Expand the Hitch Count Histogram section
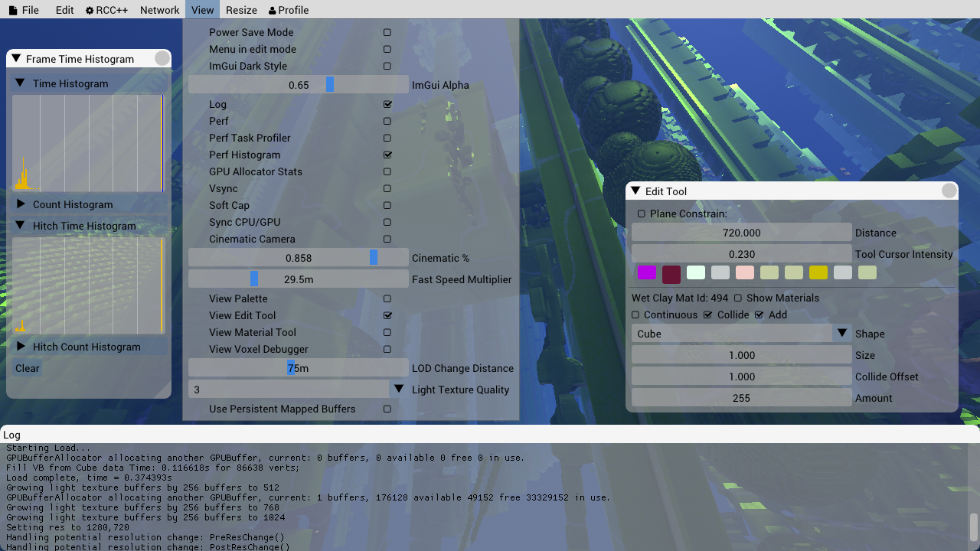 click(x=21, y=347)
